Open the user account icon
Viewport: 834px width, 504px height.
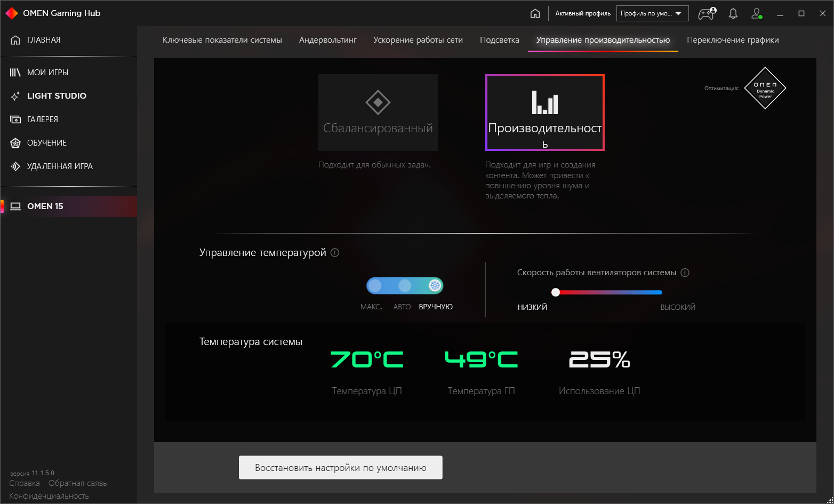pyautogui.click(x=757, y=13)
